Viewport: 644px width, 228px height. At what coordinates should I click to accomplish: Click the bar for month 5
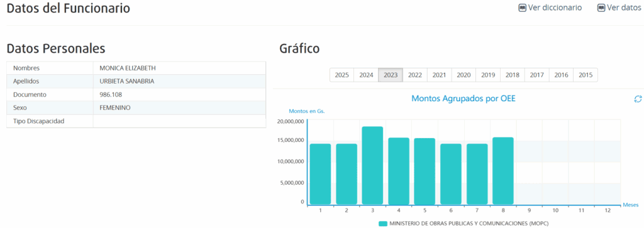(x=425, y=171)
